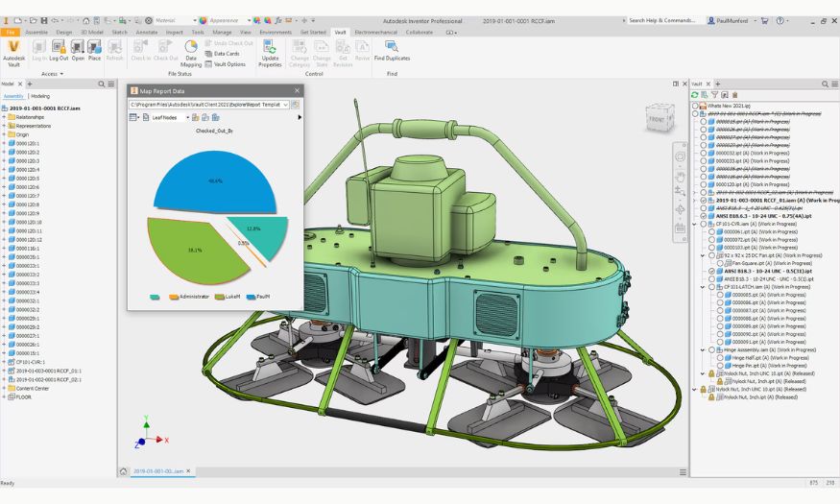Click the search icon in Vault panel header
This screenshot has height=504, width=840.
coord(825,84)
